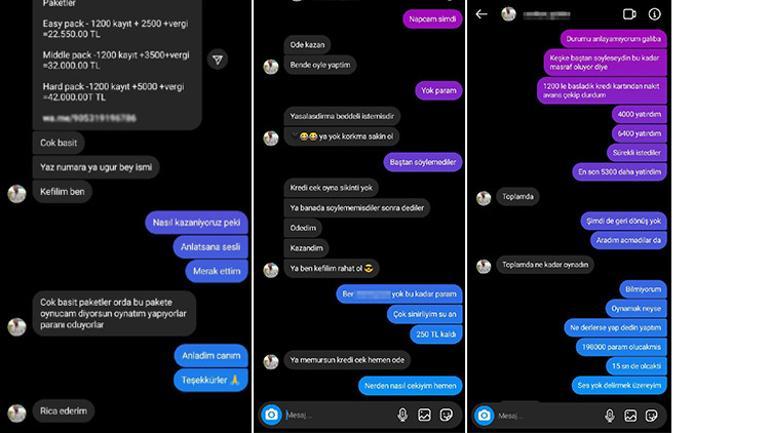Open conversation info icon
The height and width of the screenshot is (433, 770).
point(654,14)
